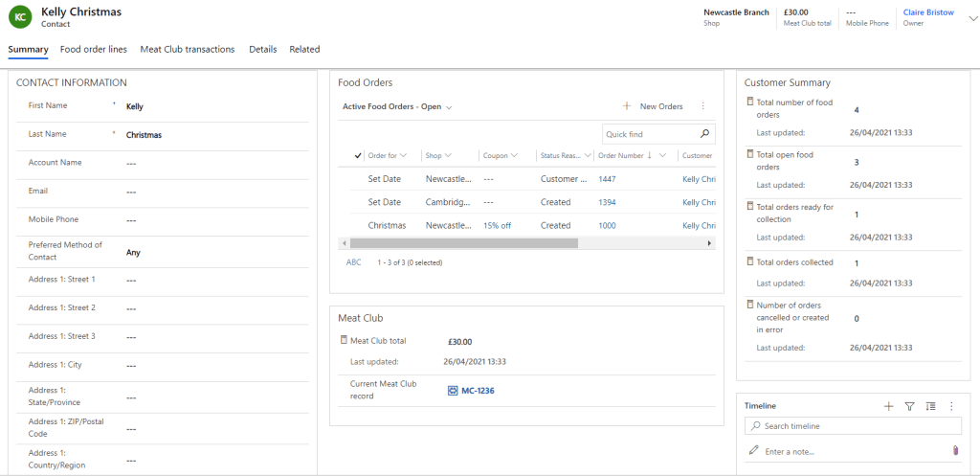Open Food Orders more commands ellipsis
Viewport: 980px width, 476px height.
(x=703, y=106)
